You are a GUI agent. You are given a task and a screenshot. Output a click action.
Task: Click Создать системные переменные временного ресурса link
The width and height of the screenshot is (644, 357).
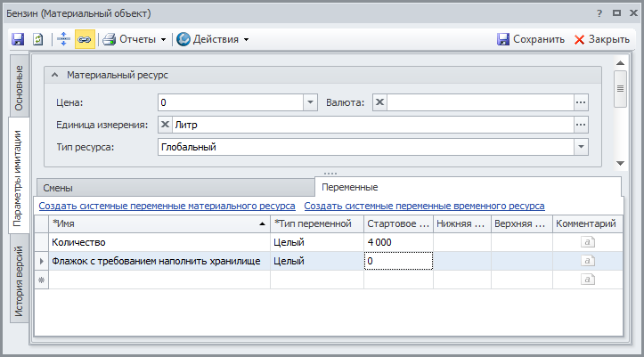[x=424, y=206]
